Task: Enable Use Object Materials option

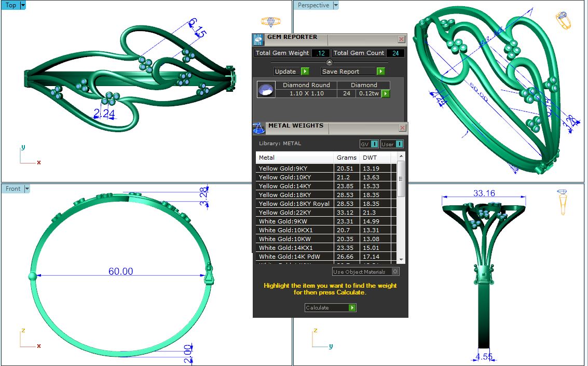Action: (395, 272)
